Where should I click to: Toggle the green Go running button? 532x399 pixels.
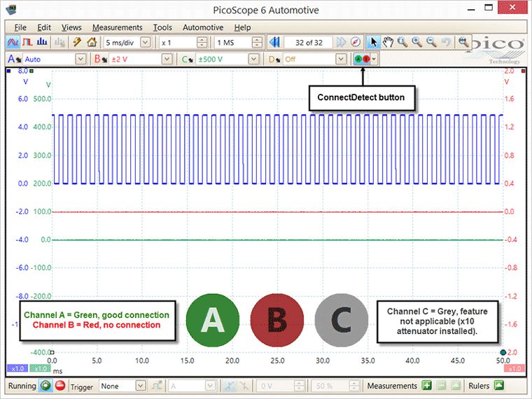pyautogui.click(x=45, y=386)
